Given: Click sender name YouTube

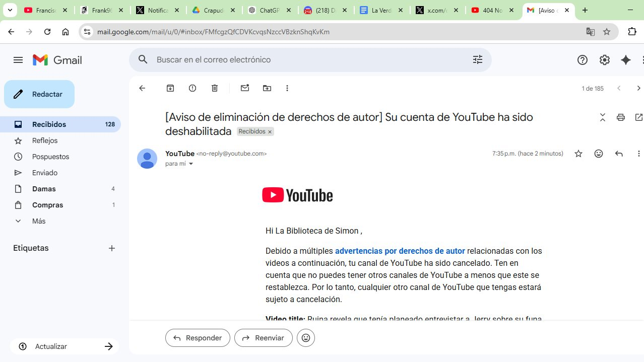Looking at the screenshot, I should (180, 154).
